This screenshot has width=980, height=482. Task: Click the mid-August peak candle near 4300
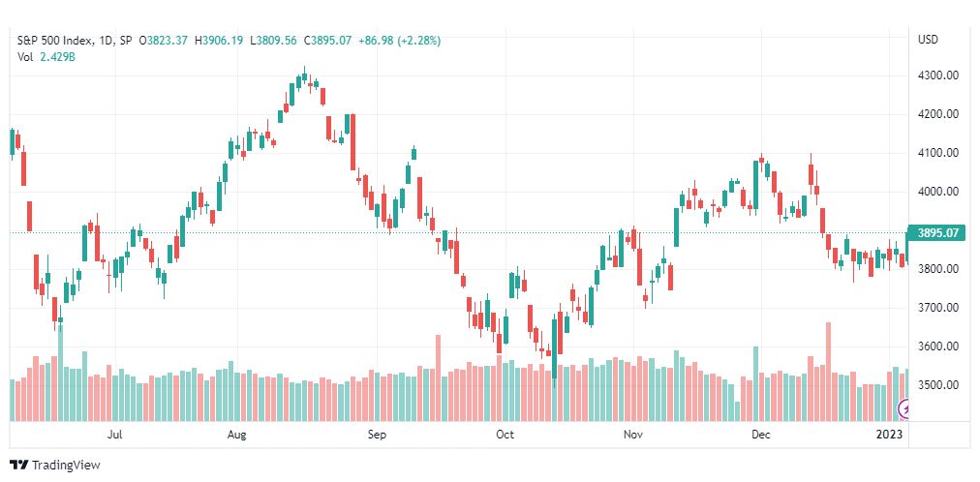click(x=304, y=78)
